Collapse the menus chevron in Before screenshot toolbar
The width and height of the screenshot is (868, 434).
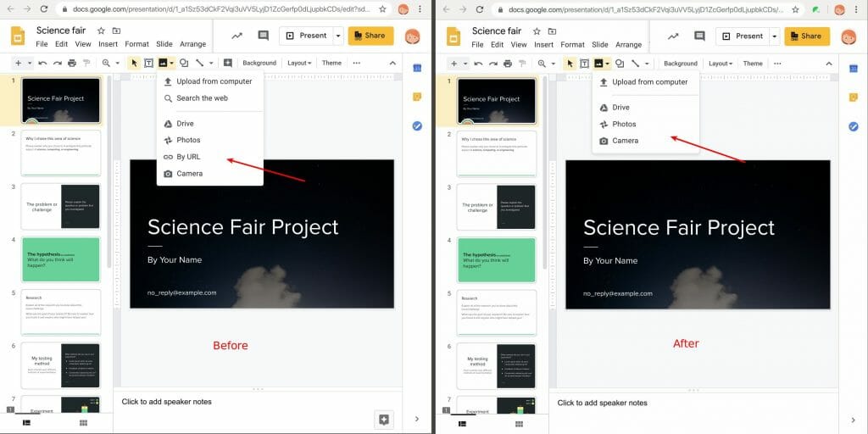392,63
